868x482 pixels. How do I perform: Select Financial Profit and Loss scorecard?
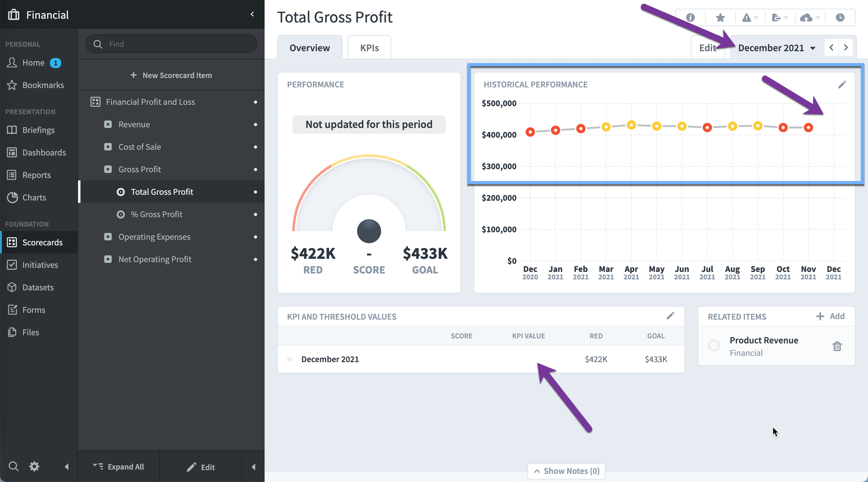(171, 102)
